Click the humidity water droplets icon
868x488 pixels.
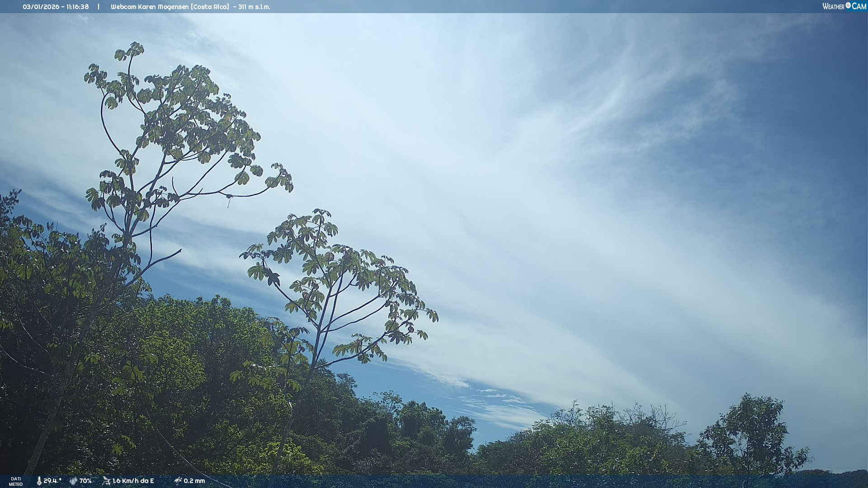[x=73, y=481]
